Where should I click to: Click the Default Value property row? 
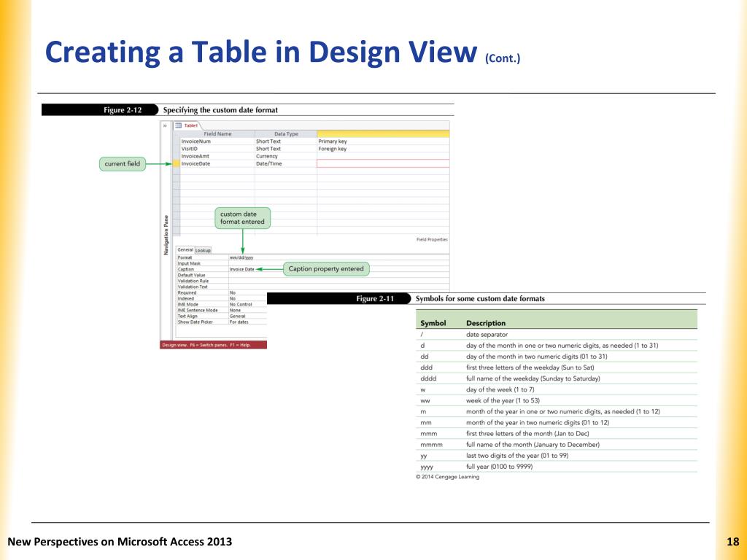312,275
